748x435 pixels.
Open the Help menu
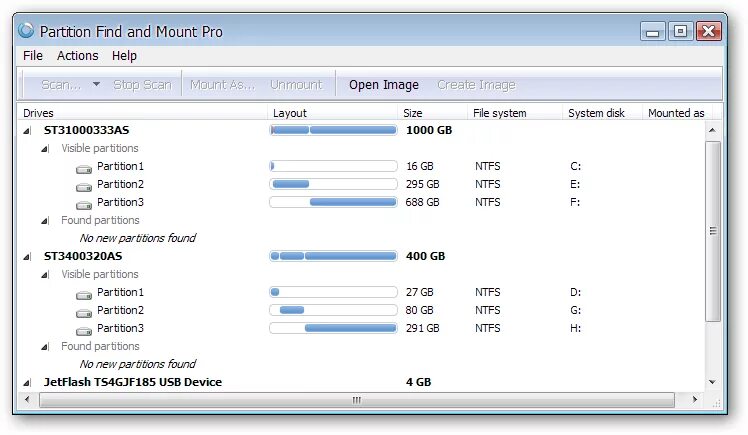pyautogui.click(x=124, y=56)
